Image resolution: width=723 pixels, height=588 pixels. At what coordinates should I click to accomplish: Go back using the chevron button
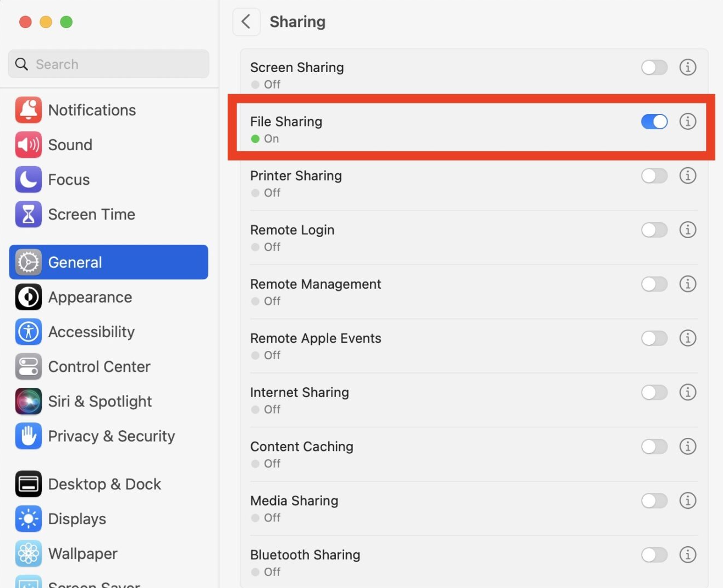[246, 22]
